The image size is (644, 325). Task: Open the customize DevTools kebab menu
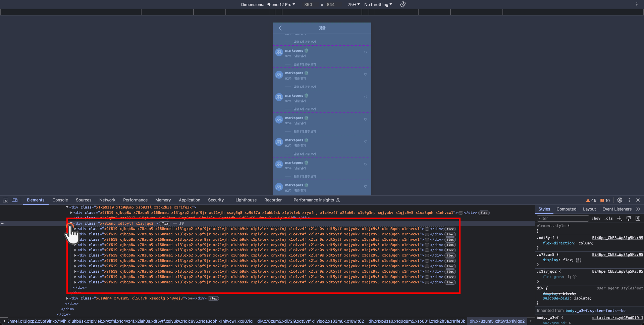[x=629, y=200]
